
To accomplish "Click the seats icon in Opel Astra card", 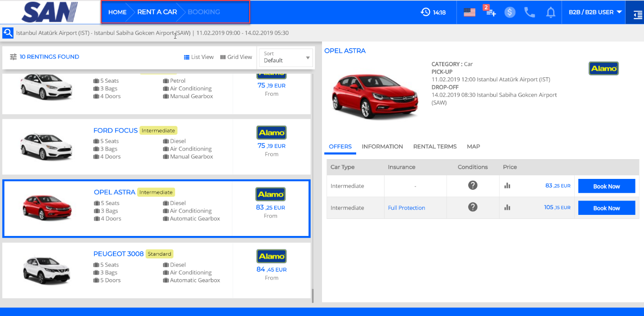I will click(x=96, y=203).
